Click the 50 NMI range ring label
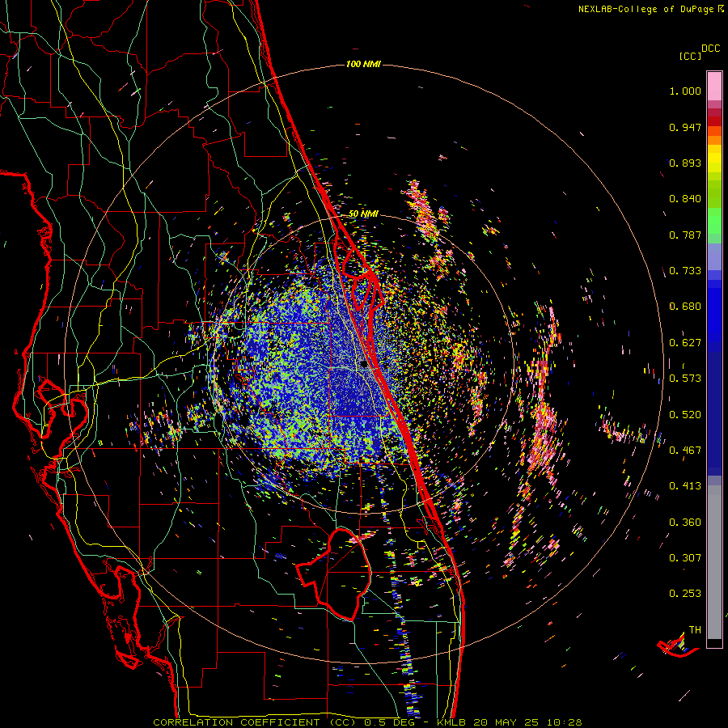Screen dimensions: 728x728 363,214
